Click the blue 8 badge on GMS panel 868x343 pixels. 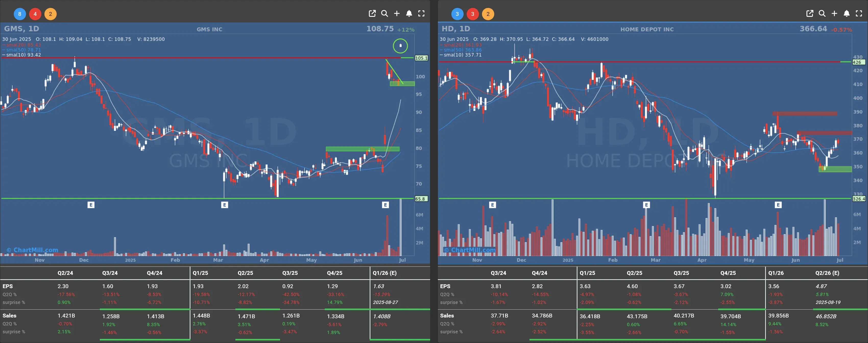pyautogui.click(x=20, y=14)
